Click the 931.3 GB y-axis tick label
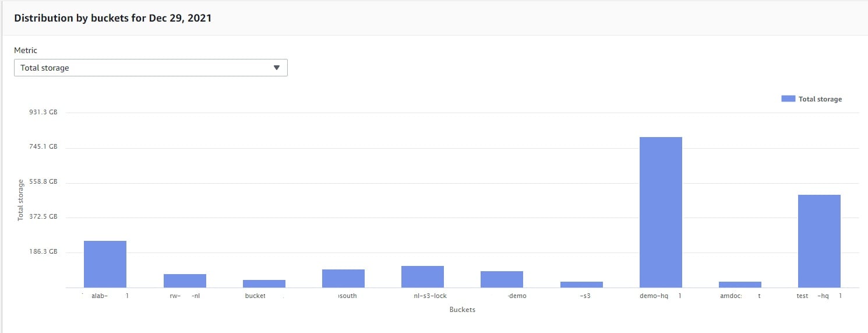868x333 pixels. 44,112
